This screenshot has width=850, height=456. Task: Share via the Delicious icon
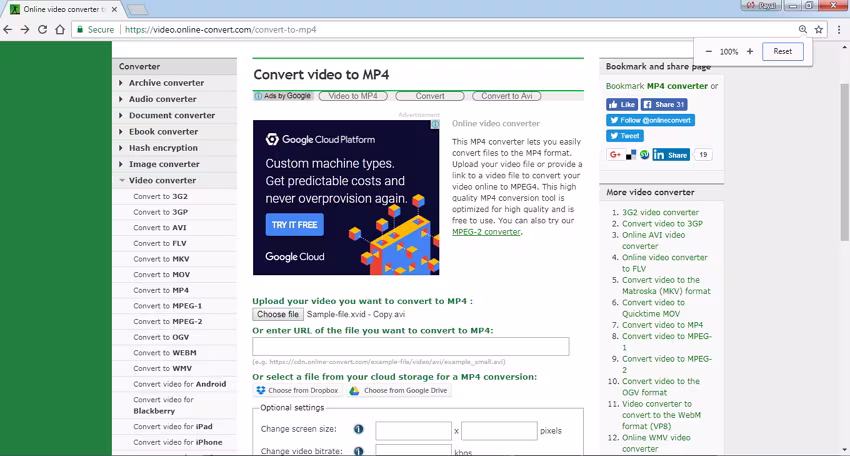coord(630,155)
